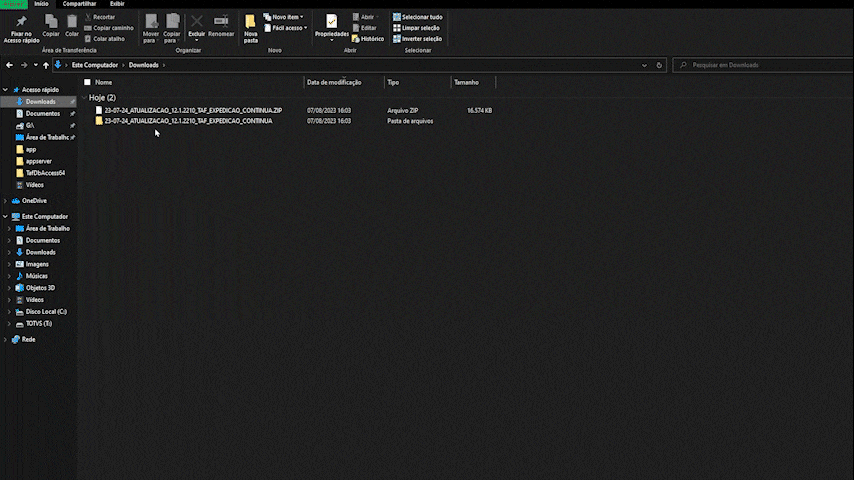The height and width of the screenshot is (480, 854).
Task: Open Propriedades in the ribbon
Action: 332,28
